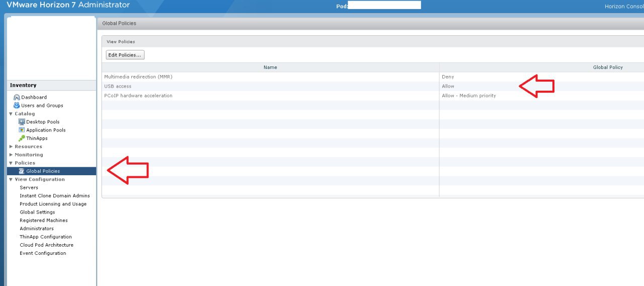This screenshot has width=644, height=286.
Task: Click the Users and Groups icon
Action: pyautogui.click(x=17, y=105)
